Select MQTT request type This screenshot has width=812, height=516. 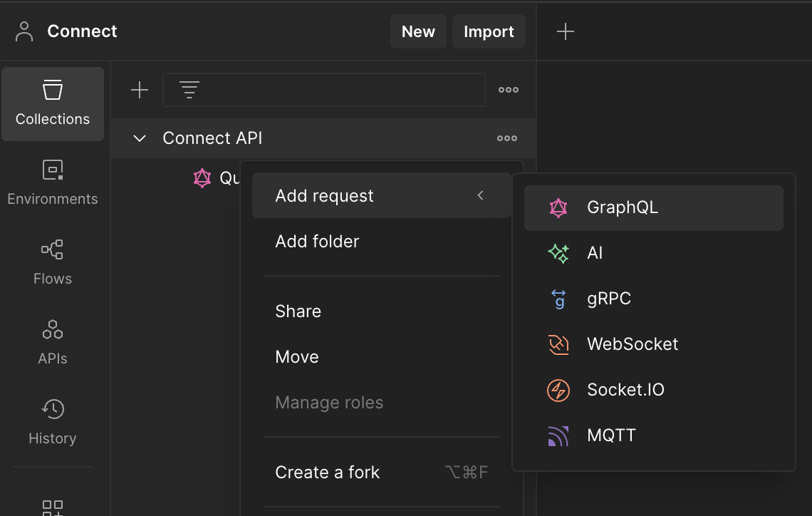tap(654, 435)
